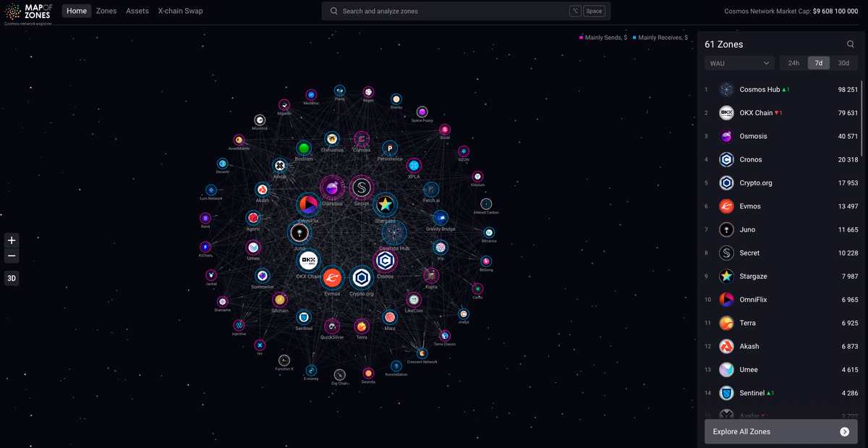Open the WAU metric dropdown
868x448 pixels.
739,63
